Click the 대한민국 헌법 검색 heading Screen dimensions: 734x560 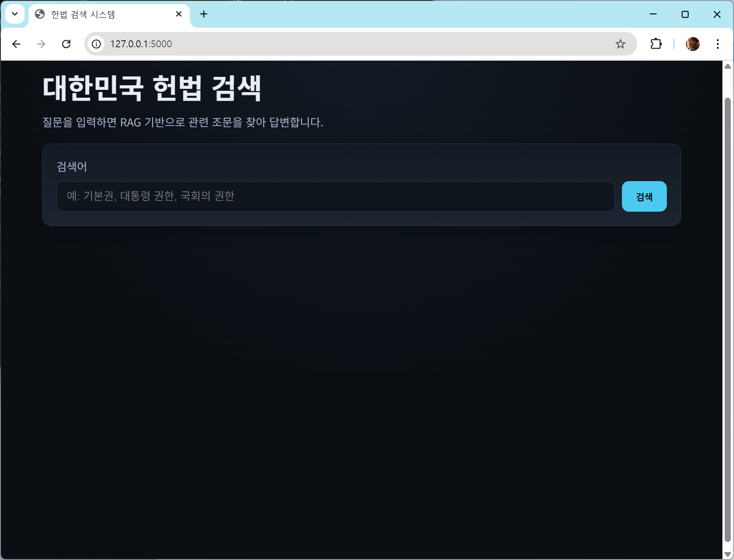(152, 88)
